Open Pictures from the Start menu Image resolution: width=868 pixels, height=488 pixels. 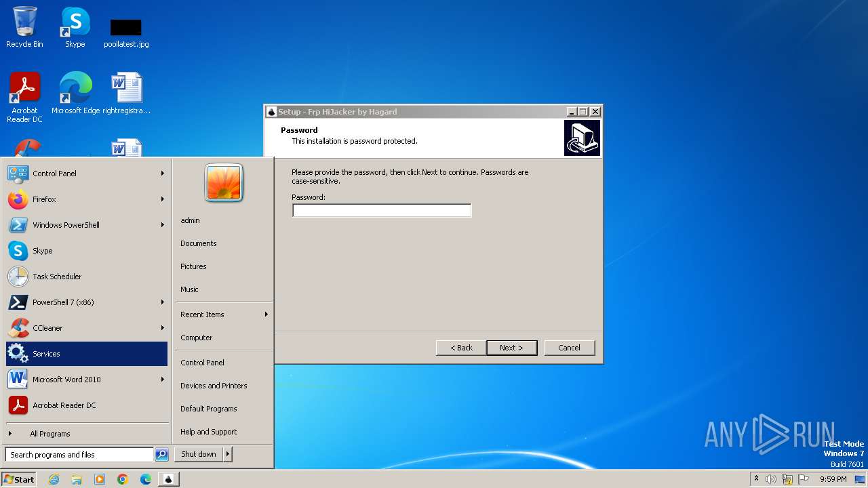pos(193,266)
